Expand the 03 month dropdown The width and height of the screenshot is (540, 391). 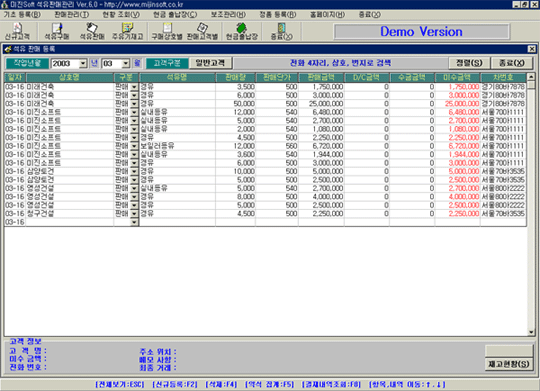pyautogui.click(x=126, y=63)
